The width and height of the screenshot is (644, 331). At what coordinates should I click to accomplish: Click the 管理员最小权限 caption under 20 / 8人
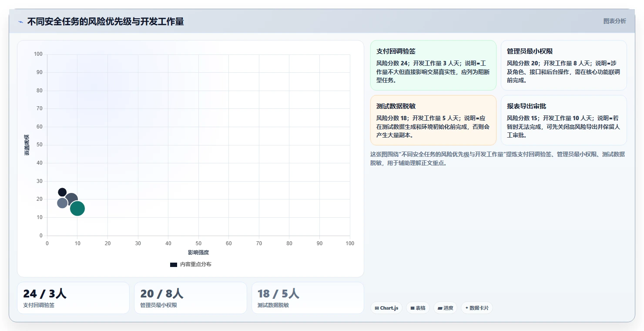pyautogui.click(x=158, y=305)
